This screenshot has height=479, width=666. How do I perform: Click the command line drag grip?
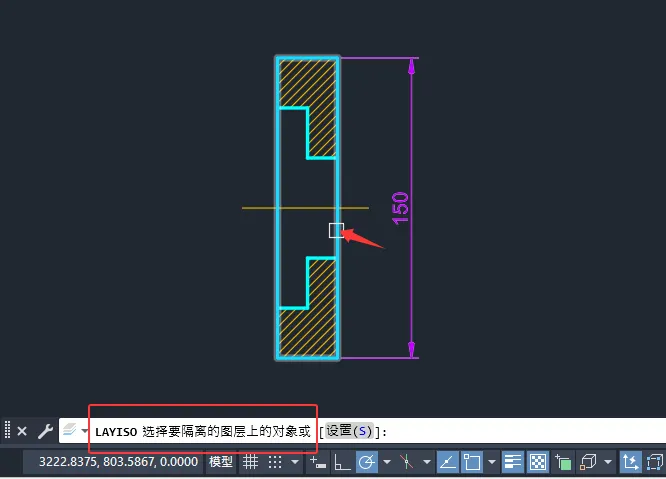pos(7,429)
